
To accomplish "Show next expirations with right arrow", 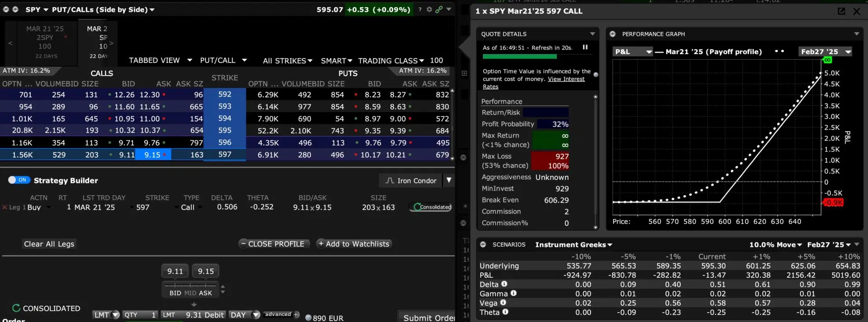I will click(111, 43).
